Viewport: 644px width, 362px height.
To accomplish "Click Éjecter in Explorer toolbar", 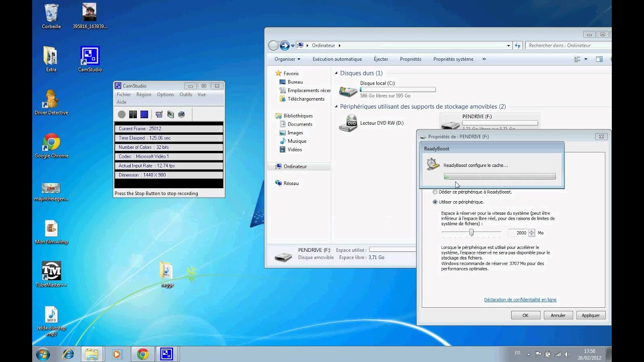I will [381, 59].
